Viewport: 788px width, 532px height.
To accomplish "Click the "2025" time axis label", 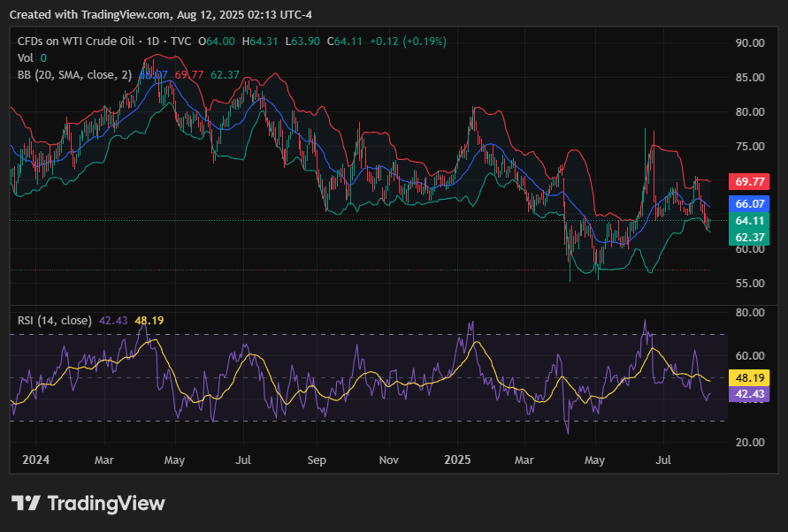I will 457,460.
